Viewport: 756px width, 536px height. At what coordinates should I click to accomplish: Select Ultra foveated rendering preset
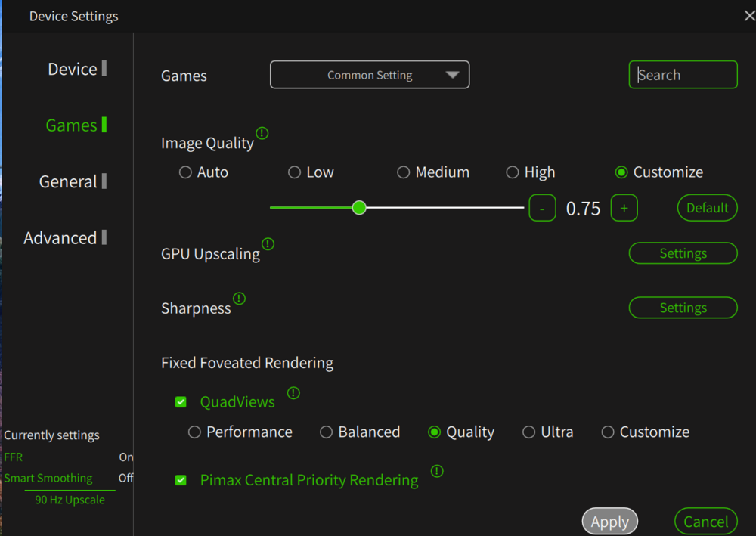pos(529,432)
